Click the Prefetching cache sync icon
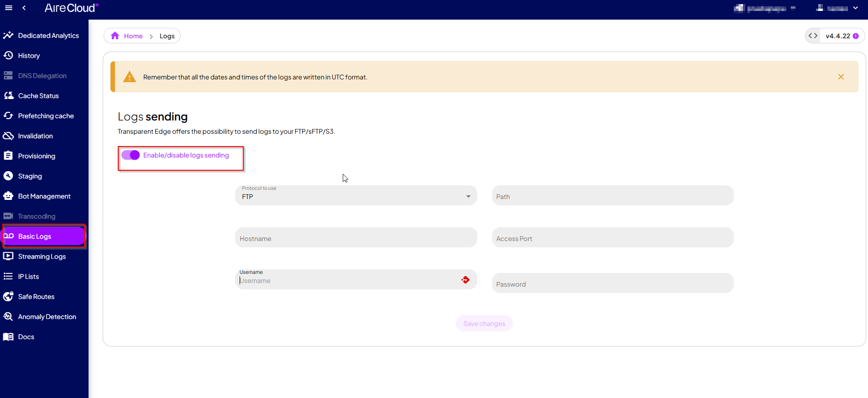Viewport: 868px width, 398px height. tap(8, 115)
